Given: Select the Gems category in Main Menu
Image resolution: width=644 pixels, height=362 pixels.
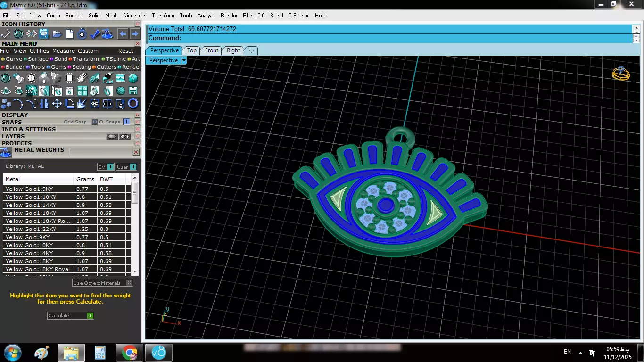Looking at the screenshot, I should 56,67.
